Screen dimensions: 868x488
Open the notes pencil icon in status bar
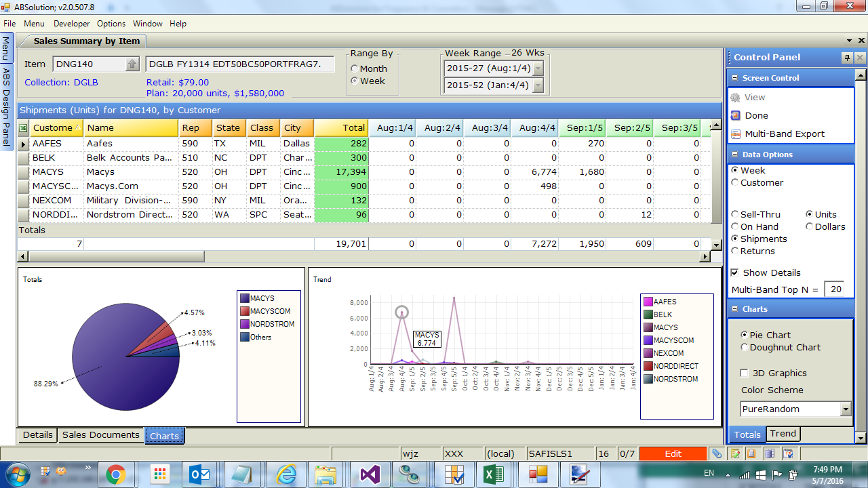coord(735,453)
